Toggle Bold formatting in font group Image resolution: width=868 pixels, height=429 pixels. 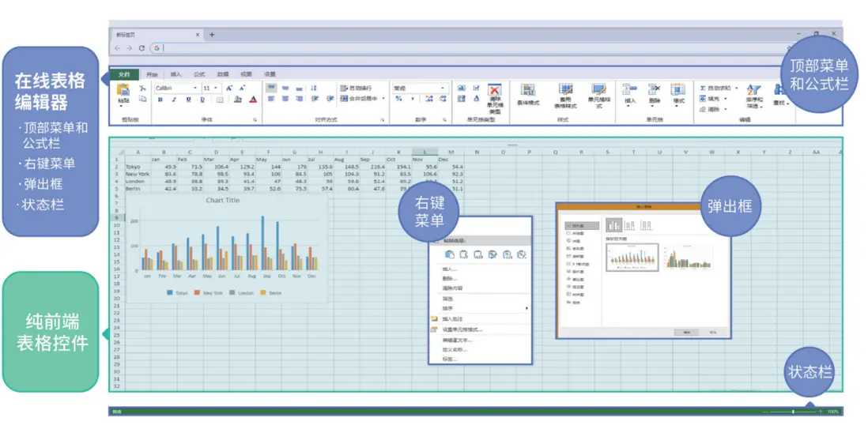(160, 100)
